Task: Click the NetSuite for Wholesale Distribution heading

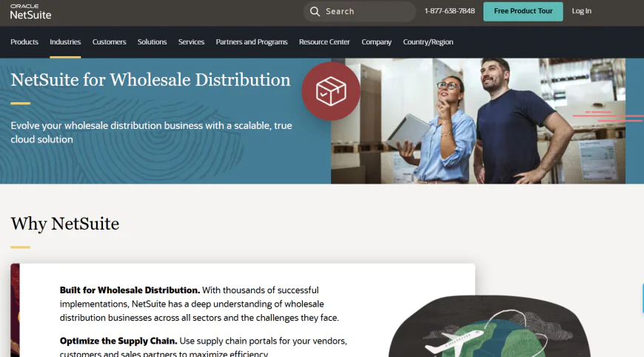Action: pos(150,80)
